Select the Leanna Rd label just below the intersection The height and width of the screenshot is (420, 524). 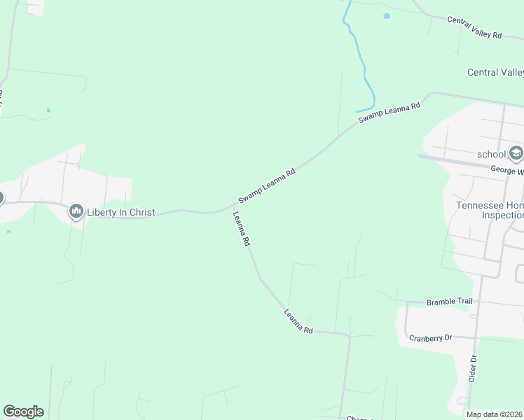pyautogui.click(x=241, y=229)
